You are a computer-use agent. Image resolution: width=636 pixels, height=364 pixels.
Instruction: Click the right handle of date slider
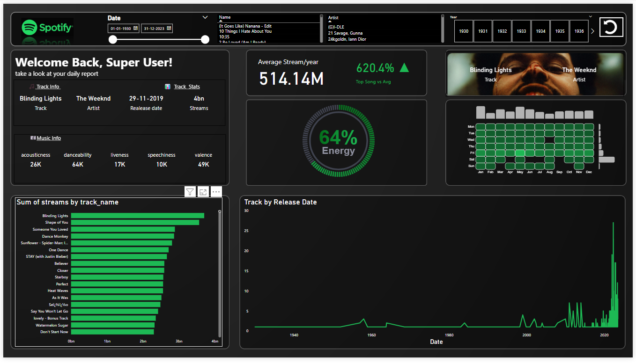tap(205, 40)
